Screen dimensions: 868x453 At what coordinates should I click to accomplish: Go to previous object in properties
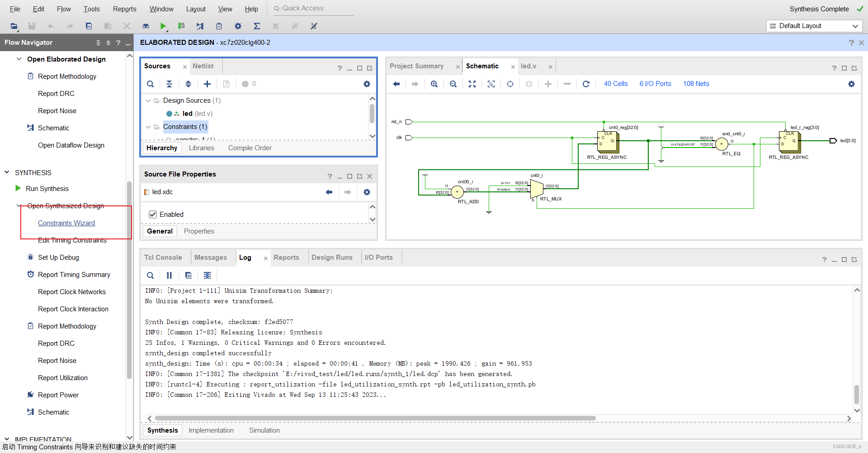click(x=329, y=192)
